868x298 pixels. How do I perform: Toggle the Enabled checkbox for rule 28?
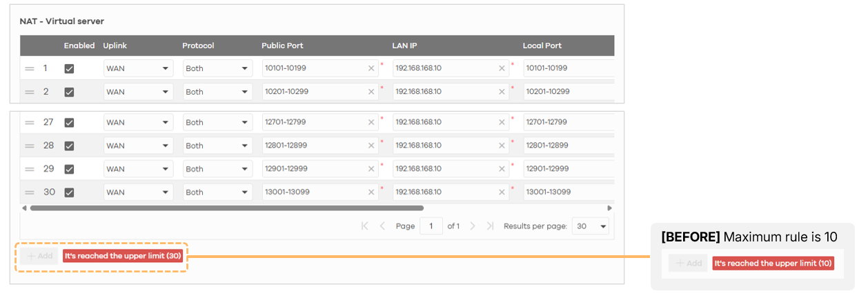pyautogui.click(x=69, y=146)
